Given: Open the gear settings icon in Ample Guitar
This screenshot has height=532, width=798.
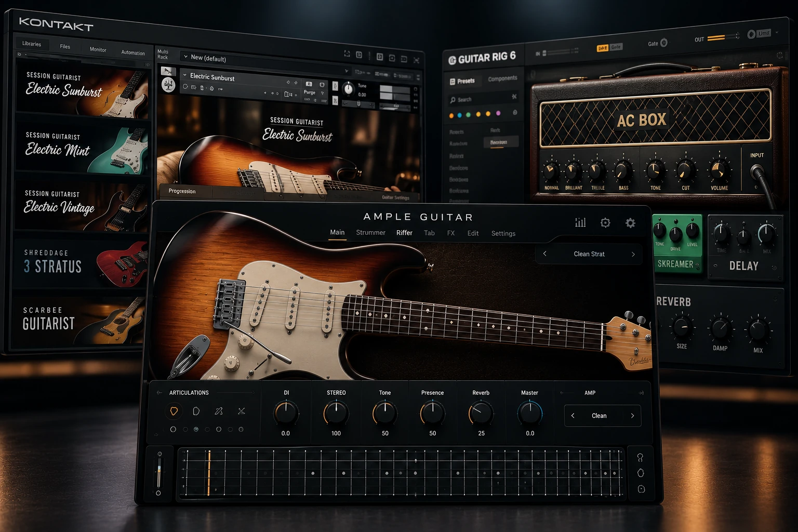Looking at the screenshot, I should pos(630,223).
